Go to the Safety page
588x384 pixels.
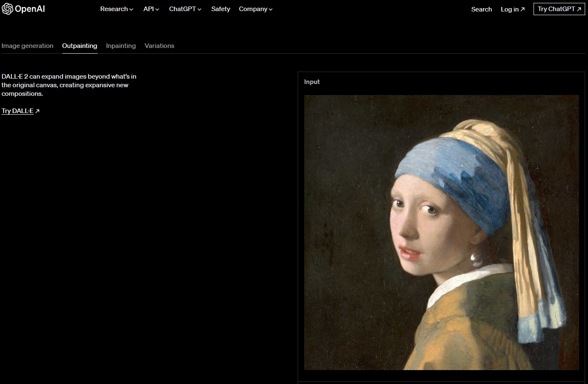221,9
